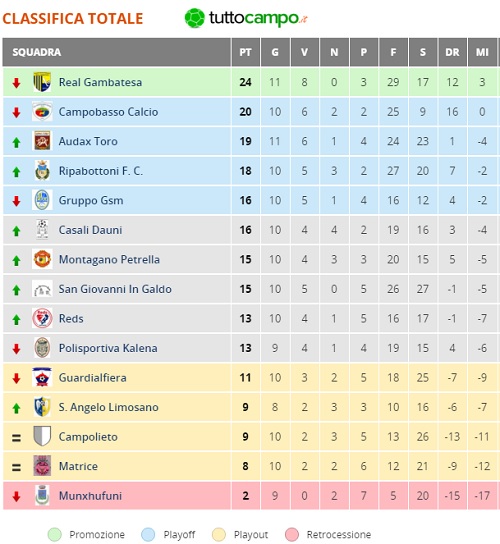Open the San Giovanni In Galdo link
Viewport: 500px width, 544px height.
115,289
